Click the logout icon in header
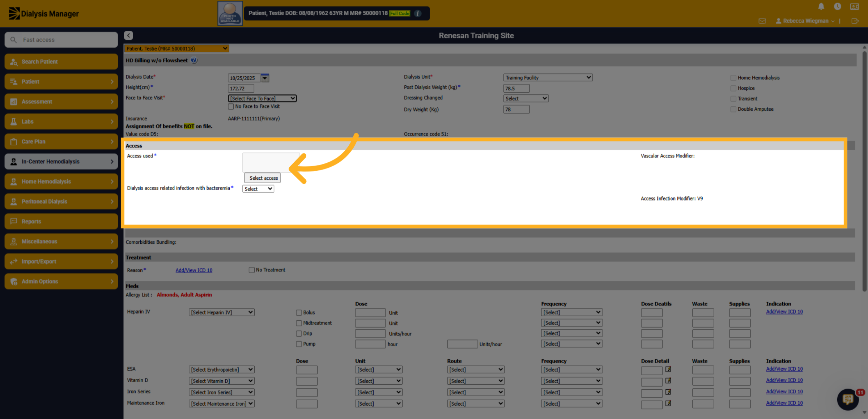Viewport: 868px width, 419px height. [x=855, y=21]
